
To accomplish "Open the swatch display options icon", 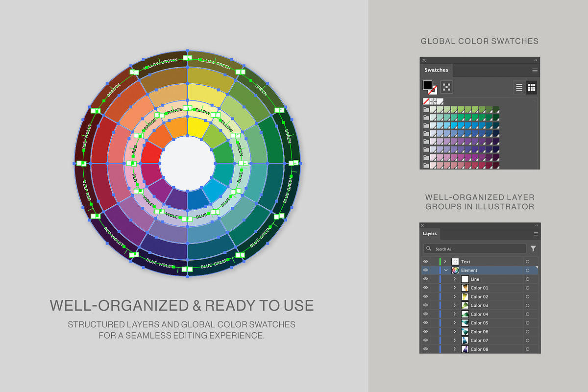I will coord(446,87).
